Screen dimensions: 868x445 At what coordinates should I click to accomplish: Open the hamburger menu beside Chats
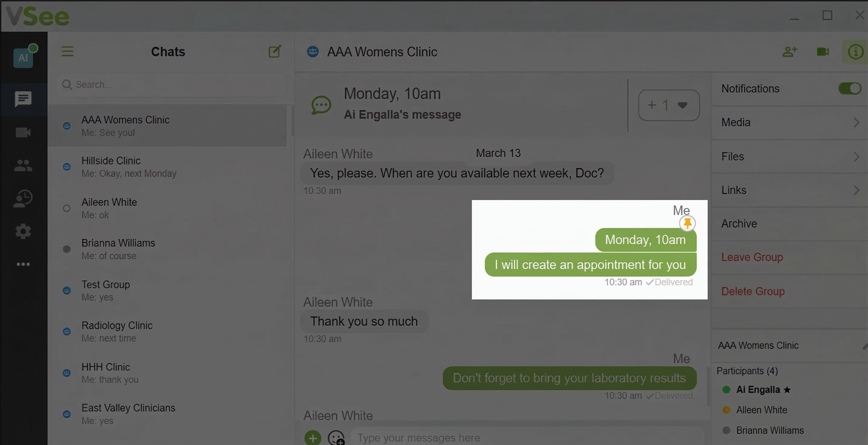(67, 52)
